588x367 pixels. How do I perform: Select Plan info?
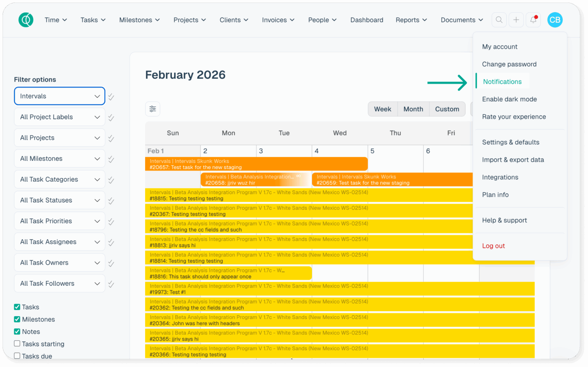point(495,195)
